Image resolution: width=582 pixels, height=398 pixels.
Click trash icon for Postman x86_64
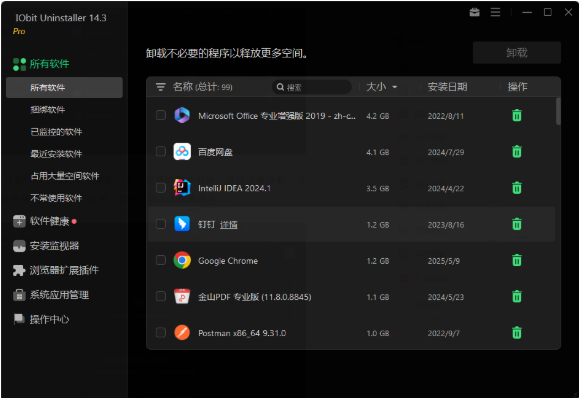517,333
